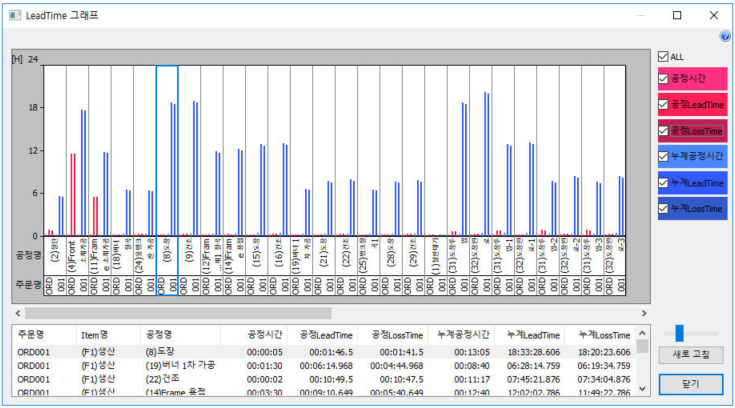
Task: Click the 주문명 column header
Action: 33,334
